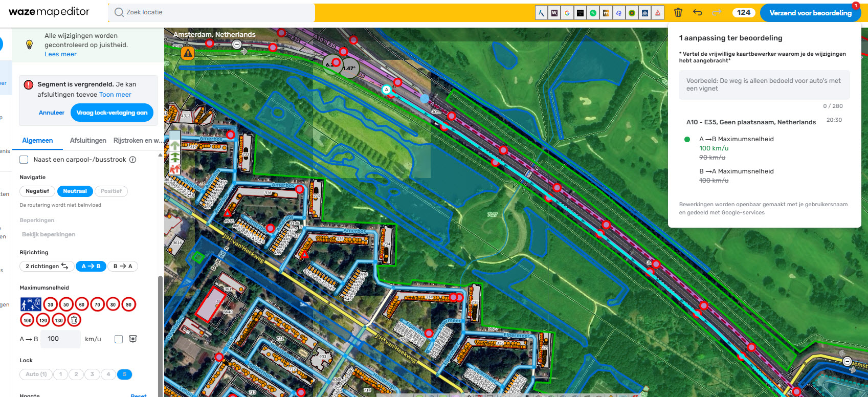The height and width of the screenshot is (397, 868).
Task: Click the speed camera verification icon
Action: point(133,339)
